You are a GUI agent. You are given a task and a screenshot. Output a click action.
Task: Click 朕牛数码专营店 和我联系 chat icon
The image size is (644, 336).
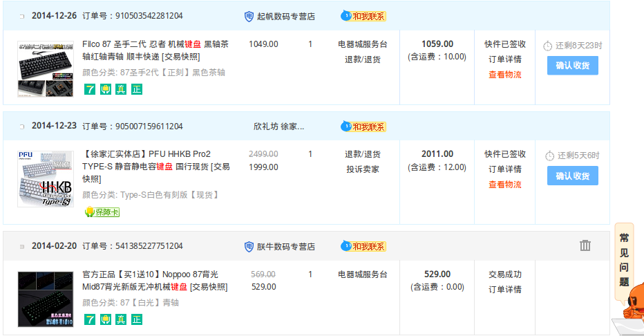coord(363,246)
